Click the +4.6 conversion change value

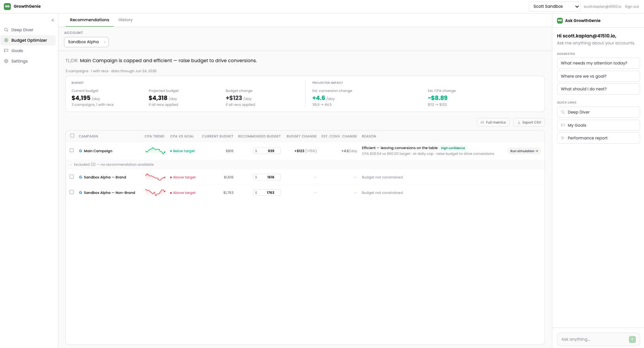(x=319, y=98)
